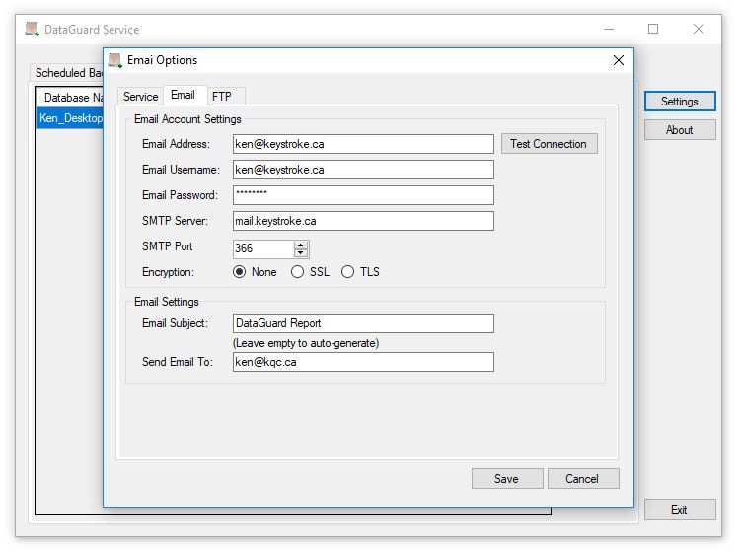Click the SMTP Port number field

[263, 248]
